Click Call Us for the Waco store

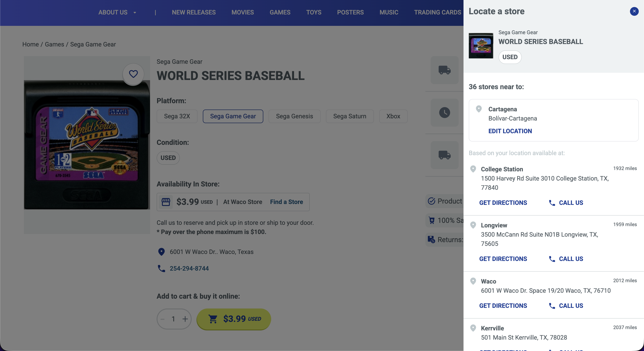[571, 306]
